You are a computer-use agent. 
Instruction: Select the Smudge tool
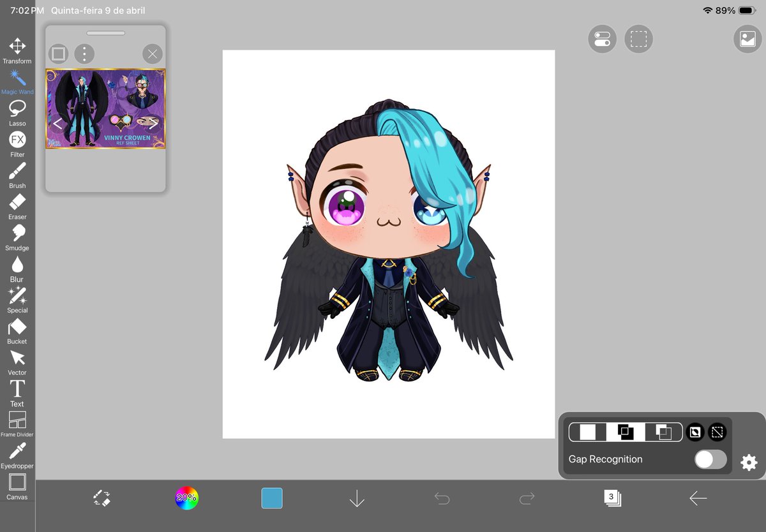(17, 238)
